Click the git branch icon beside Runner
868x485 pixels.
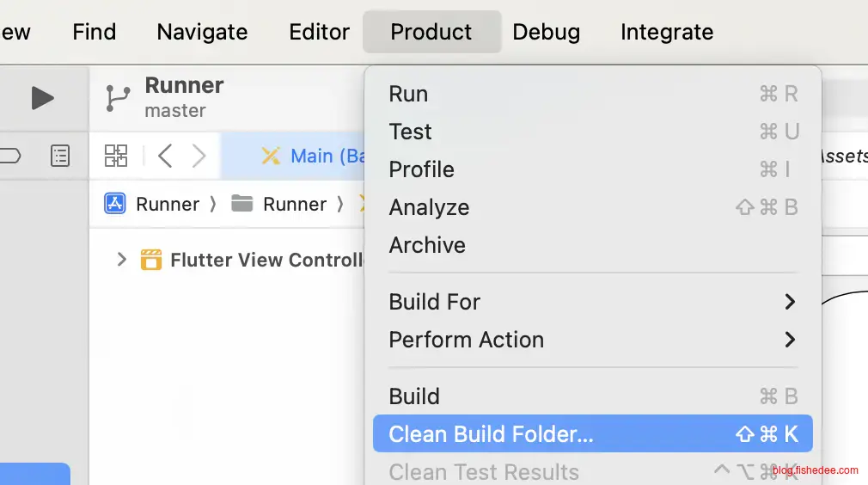click(x=118, y=98)
